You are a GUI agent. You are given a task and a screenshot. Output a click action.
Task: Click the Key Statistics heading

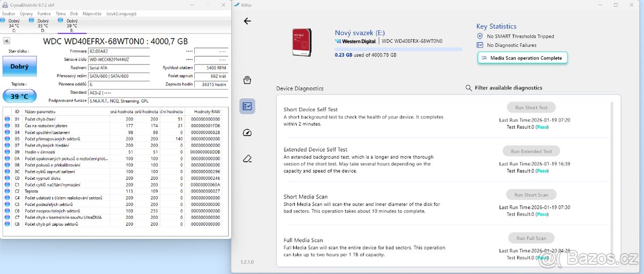click(496, 26)
